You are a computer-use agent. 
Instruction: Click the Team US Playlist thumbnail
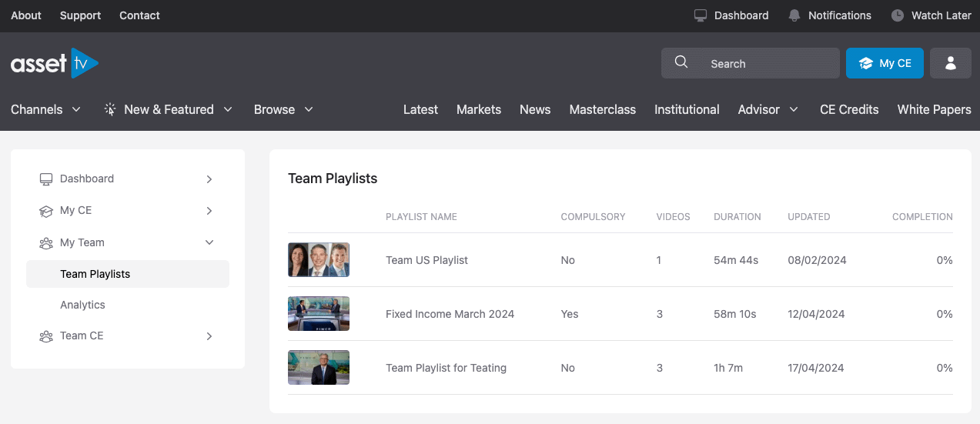coord(319,260)
